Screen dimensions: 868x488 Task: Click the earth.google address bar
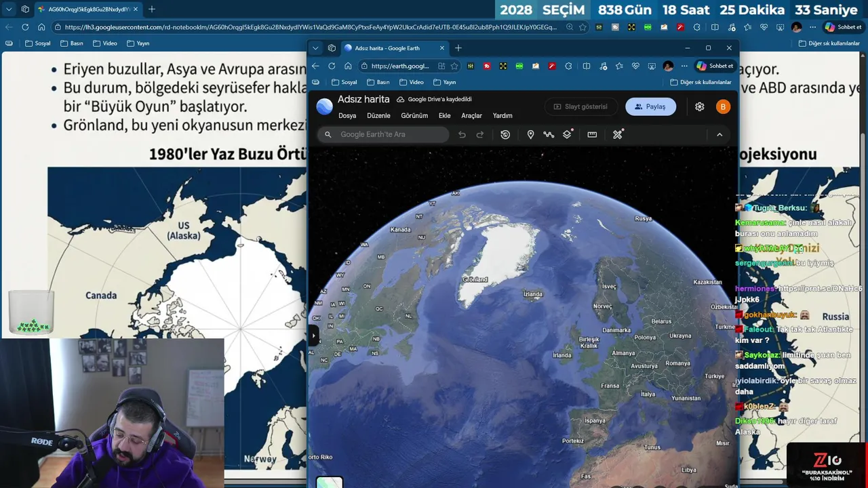tap(400, 66)
